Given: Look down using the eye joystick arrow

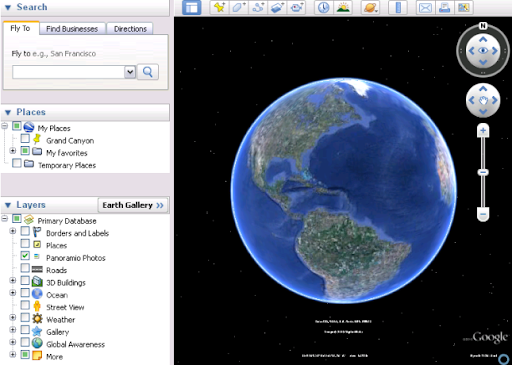Looking at the screenshot, I should 483,62.
